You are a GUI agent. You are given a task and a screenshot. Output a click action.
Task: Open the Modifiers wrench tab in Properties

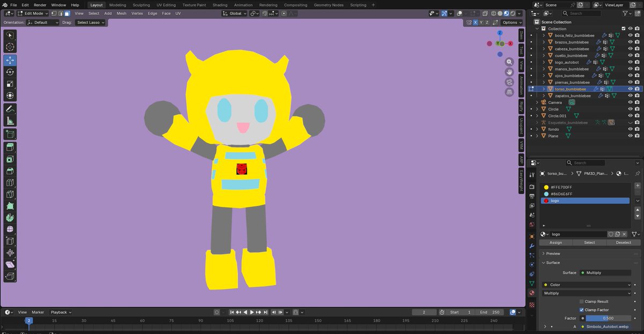click(x=532, y=246)
